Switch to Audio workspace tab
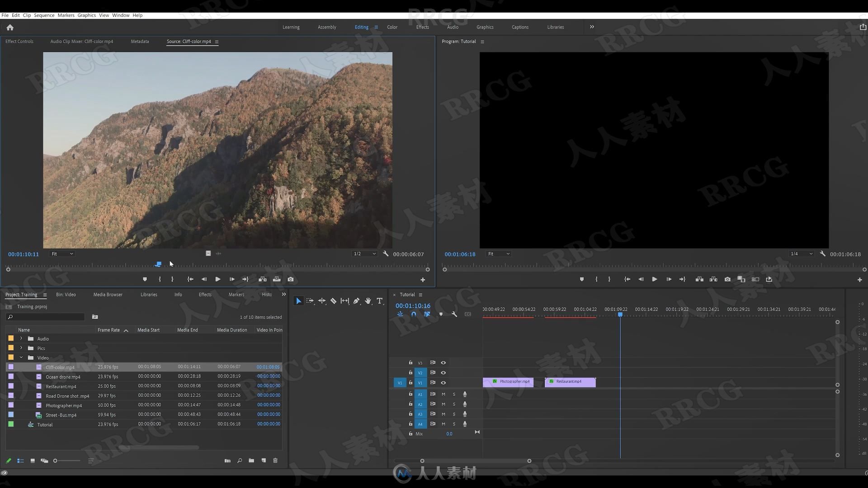The image size is (868, 488). (453, 27)
